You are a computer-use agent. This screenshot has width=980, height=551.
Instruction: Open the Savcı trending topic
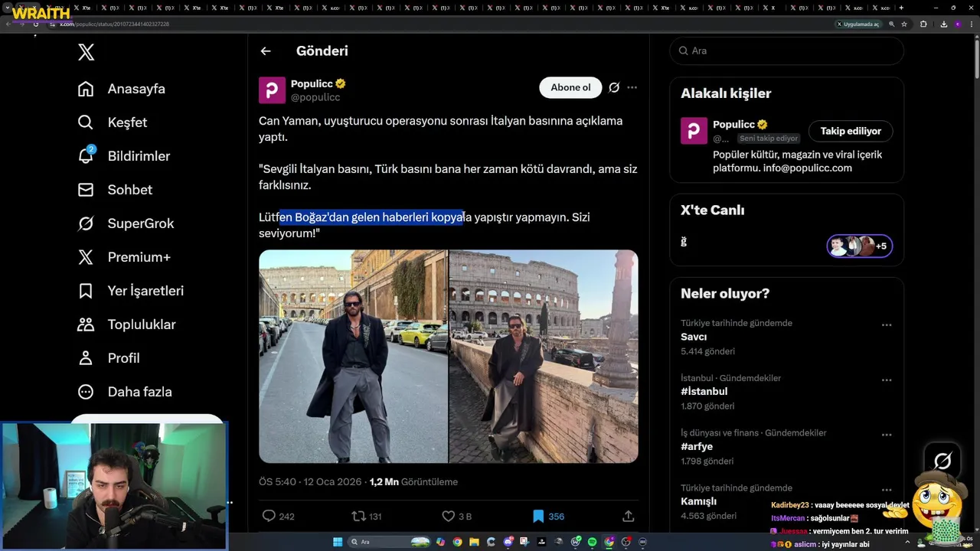tap(694, 337)
